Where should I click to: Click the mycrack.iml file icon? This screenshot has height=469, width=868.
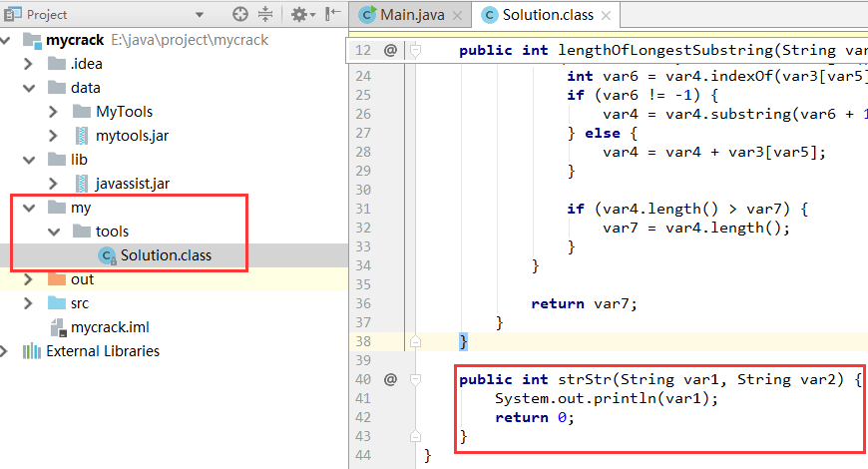coord(58,327)
